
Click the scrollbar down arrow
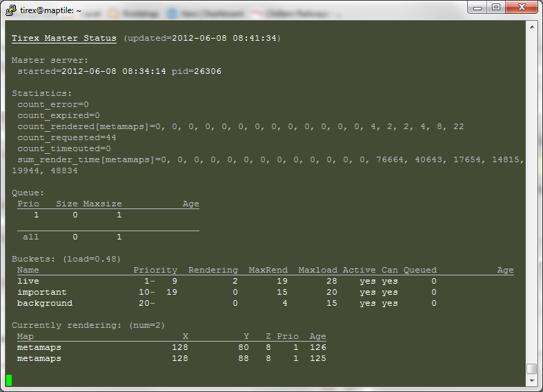pyautogui.click(x=531, y=380)
